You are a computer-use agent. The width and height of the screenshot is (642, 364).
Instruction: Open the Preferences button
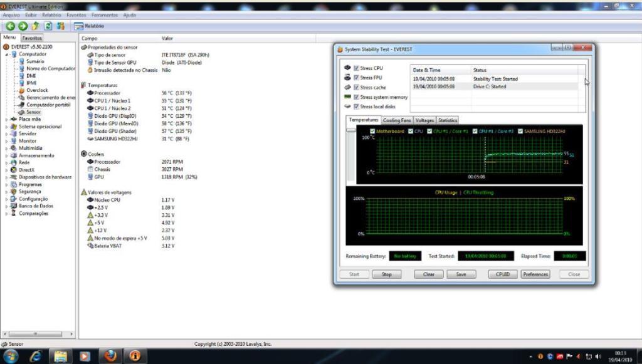535,274
